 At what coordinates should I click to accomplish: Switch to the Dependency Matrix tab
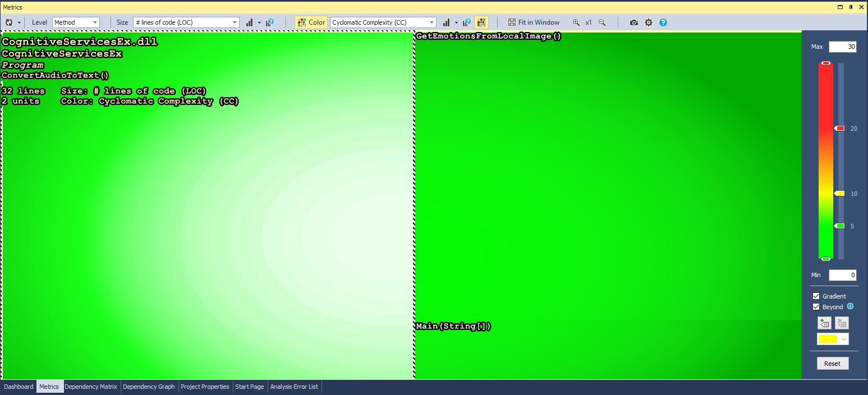point(91,387)
